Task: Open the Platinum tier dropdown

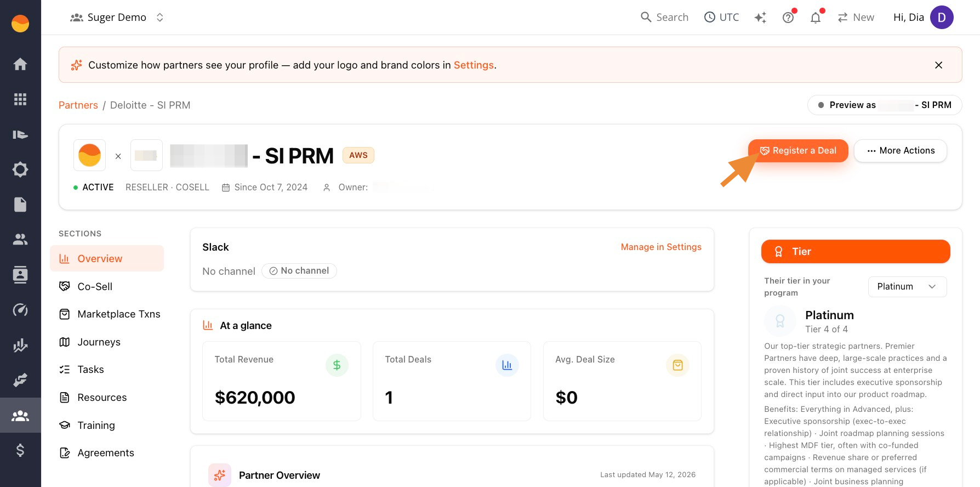Action: tap(907, 287)
